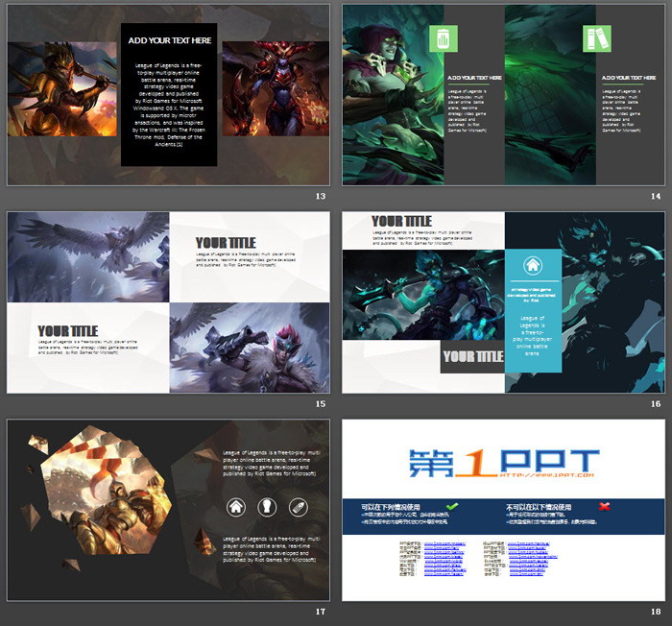672x626 pixels.
Task: Click the black 'ADD YOUR TEXT HERE' box on slide 13
Action: 169,95
